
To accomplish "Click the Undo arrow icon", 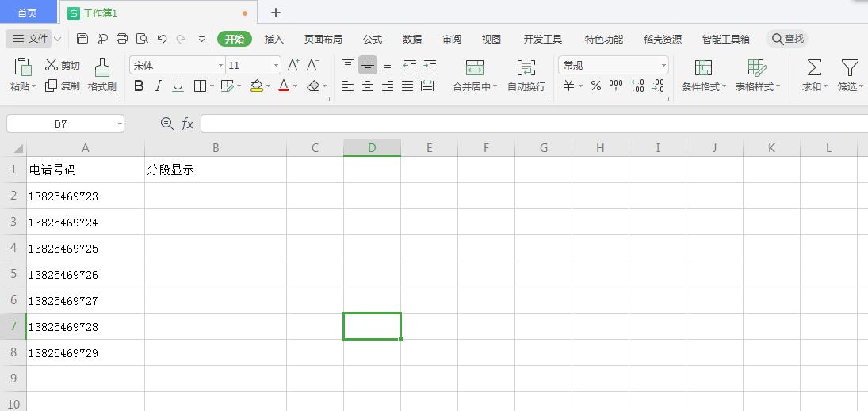I will [x=162, y=39].
